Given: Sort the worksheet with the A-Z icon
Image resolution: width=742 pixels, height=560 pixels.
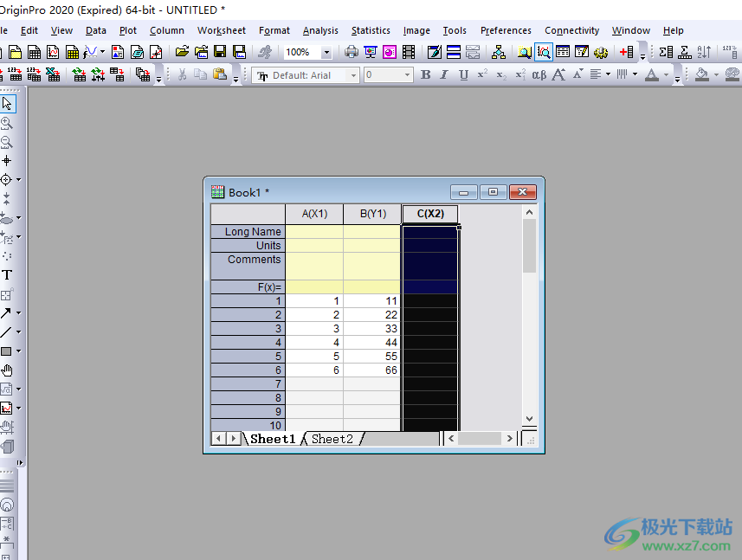Looking at the screenshot, I should [x=704, y=52].
